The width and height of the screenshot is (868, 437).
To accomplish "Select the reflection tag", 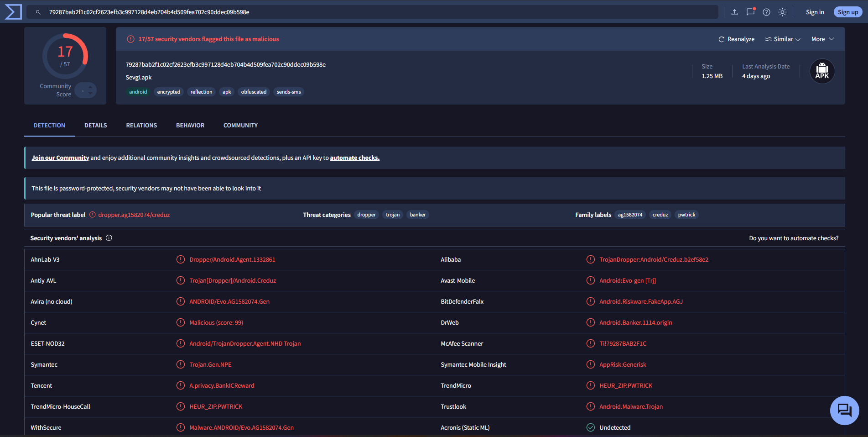I will point(201,92).
